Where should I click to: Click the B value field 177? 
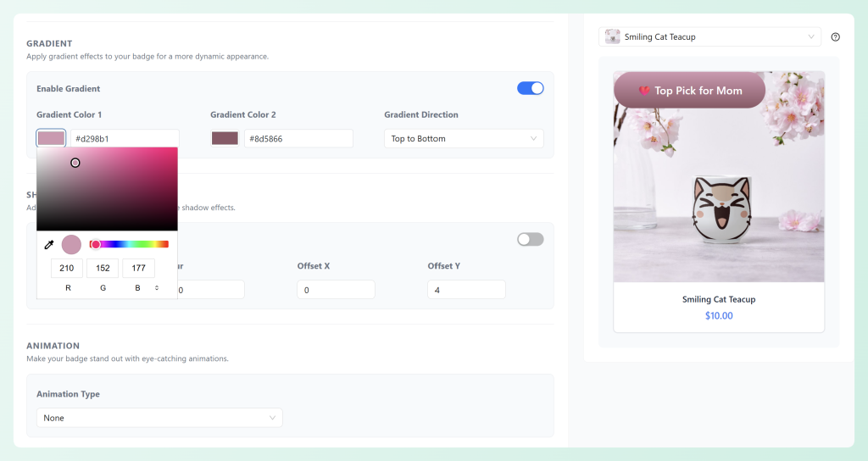(138, 268)
